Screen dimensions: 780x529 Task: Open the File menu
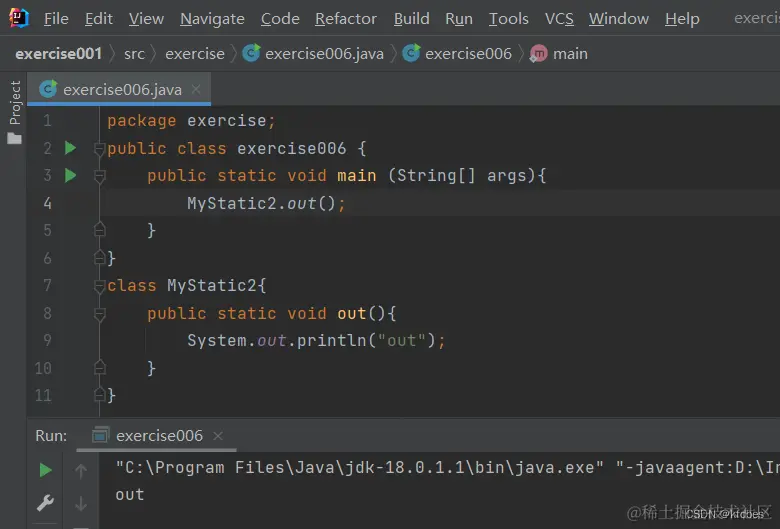[x=56, y=19]
